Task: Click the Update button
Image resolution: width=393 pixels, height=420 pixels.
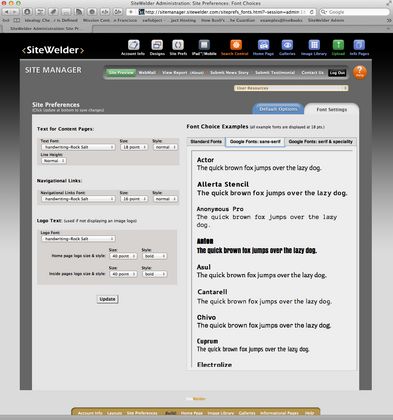Action: point(107,299)
